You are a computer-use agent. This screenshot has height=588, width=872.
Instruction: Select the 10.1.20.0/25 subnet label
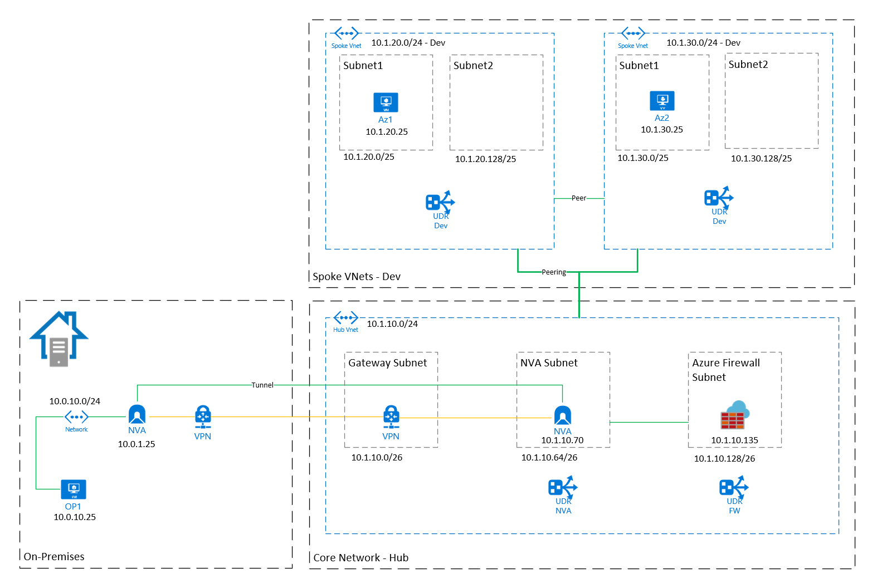(x=369, y=157)
